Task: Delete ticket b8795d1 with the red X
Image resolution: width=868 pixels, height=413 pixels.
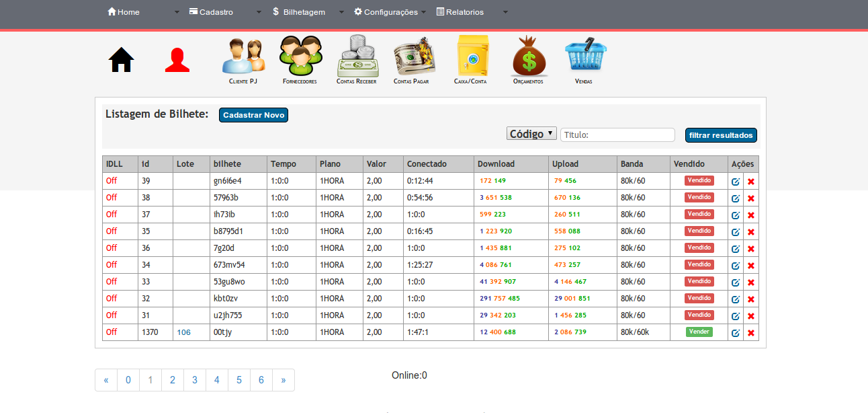Action: [751, 232]
